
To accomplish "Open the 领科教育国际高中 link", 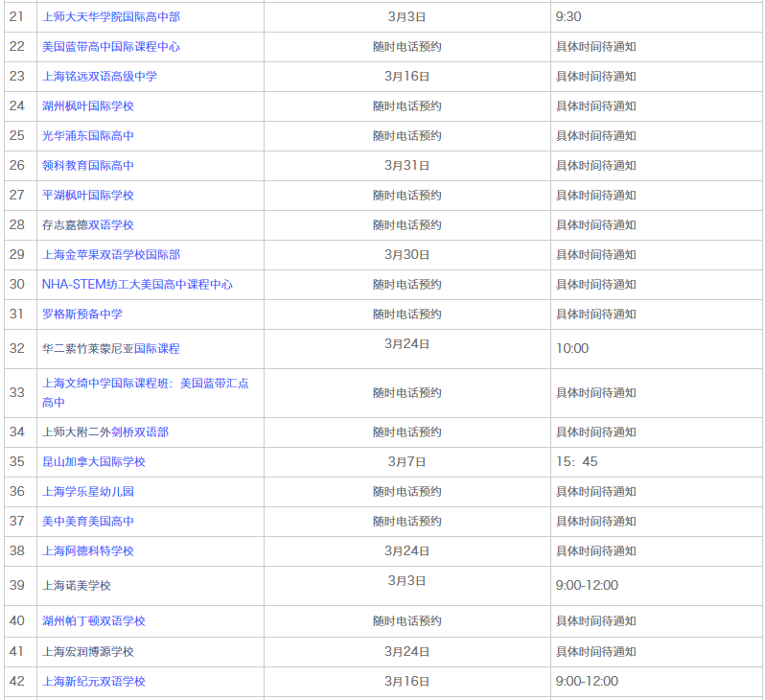I will [88, 166].
